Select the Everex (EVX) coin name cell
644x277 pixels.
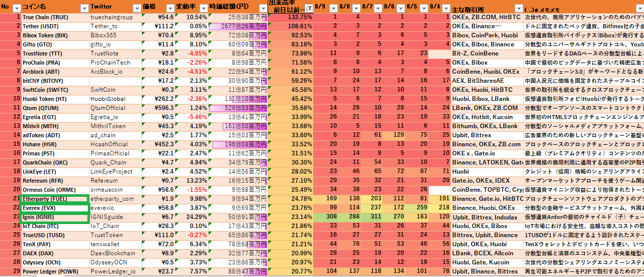click(55, 208)
